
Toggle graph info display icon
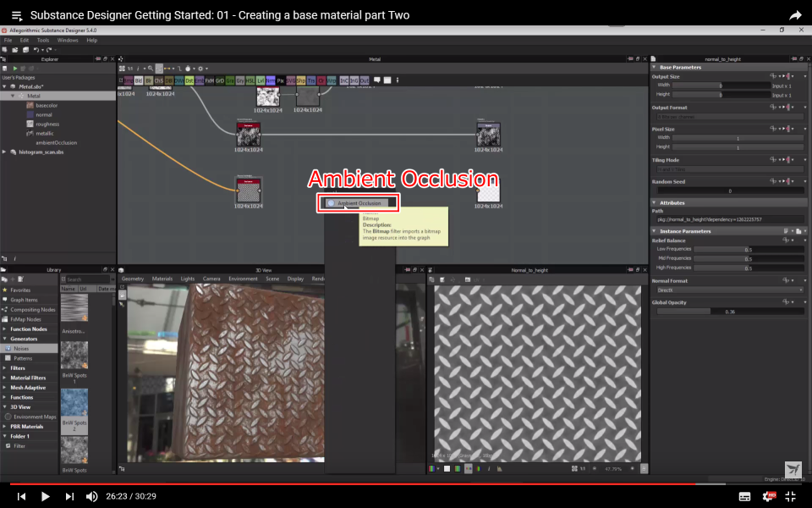(x=138, y=69)
